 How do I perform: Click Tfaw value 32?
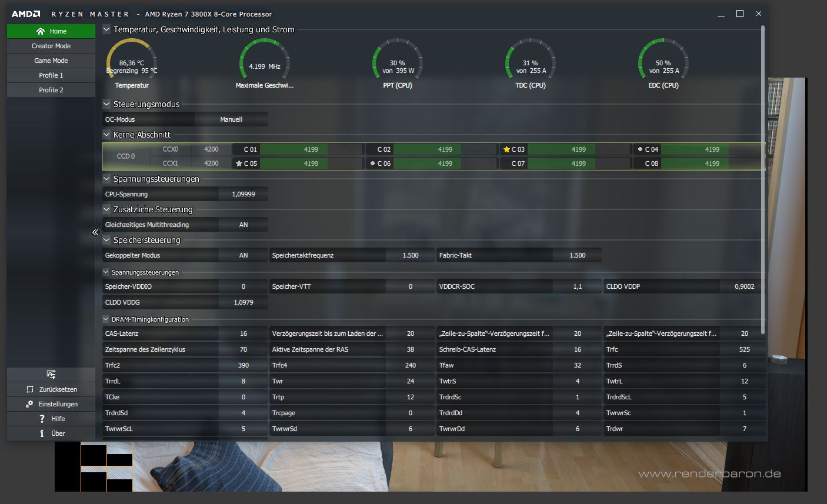(578, 365)
